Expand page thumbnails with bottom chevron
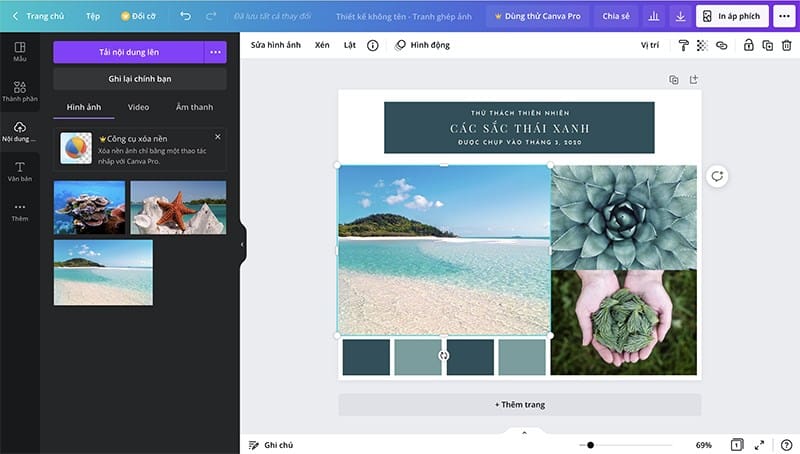 coord(523,432)
